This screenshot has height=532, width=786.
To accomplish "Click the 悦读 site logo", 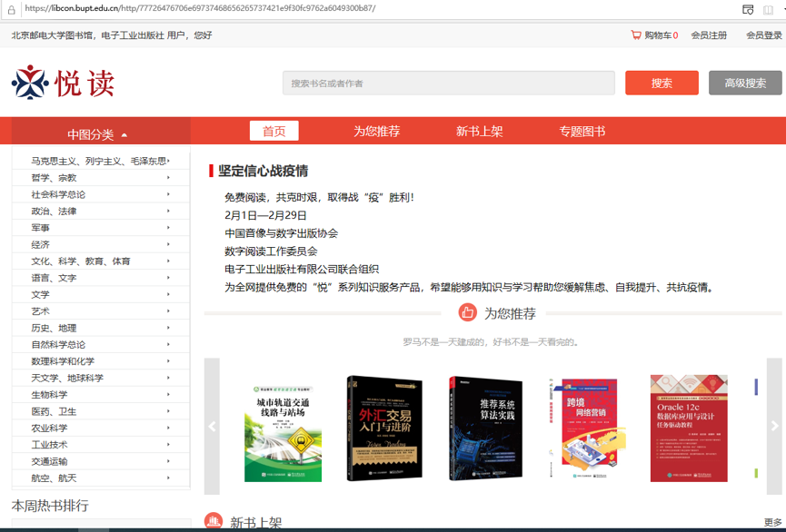I will tap(64, 83).
